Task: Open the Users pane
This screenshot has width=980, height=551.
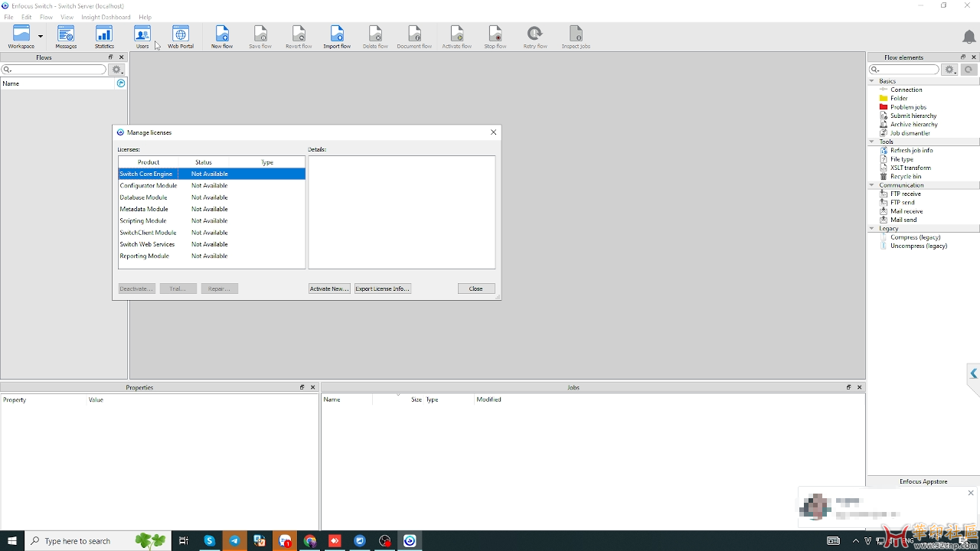Action: [x=142, y=37]
